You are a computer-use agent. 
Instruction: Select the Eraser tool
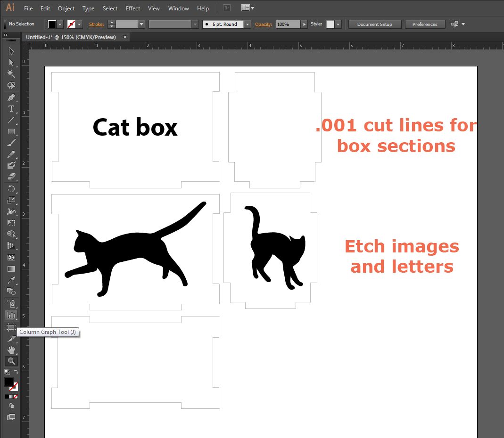click(11, 177)
